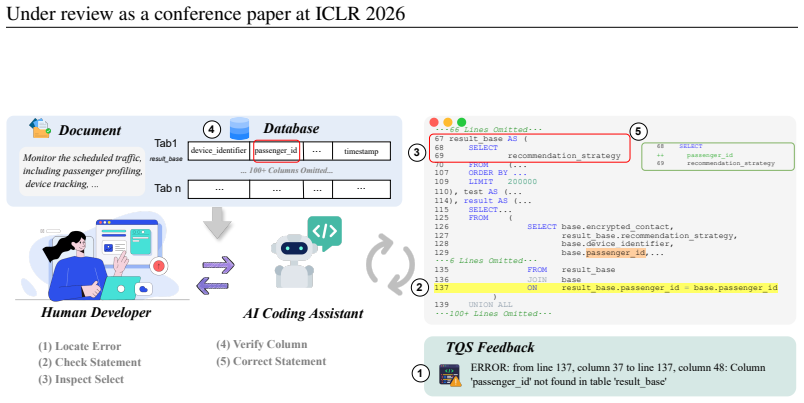Click the AI Coding Assistant caption
The height and width of the screenshot is (403, 804).
pyautogui.click(x=303, y=314)
